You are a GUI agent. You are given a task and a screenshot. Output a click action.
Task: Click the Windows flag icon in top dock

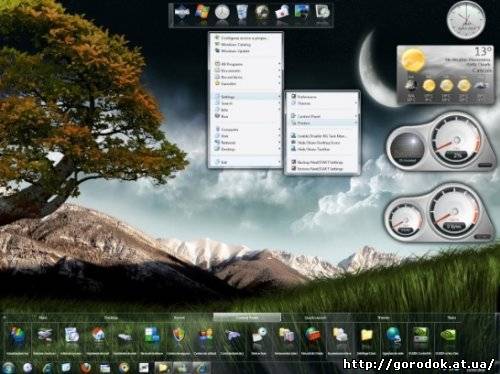tap(202, 13)
